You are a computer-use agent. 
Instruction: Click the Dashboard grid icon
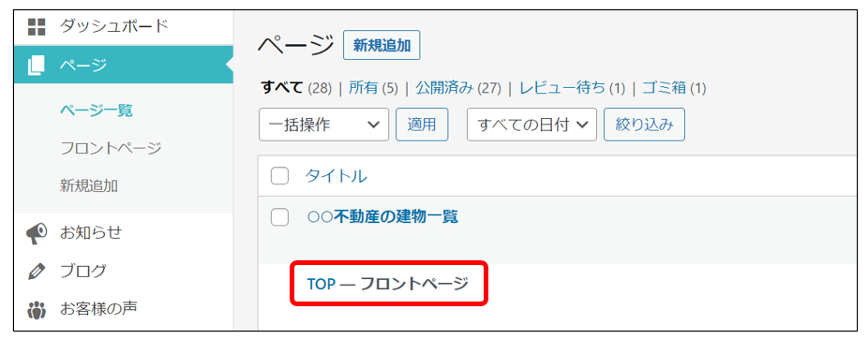pos(36,26)
